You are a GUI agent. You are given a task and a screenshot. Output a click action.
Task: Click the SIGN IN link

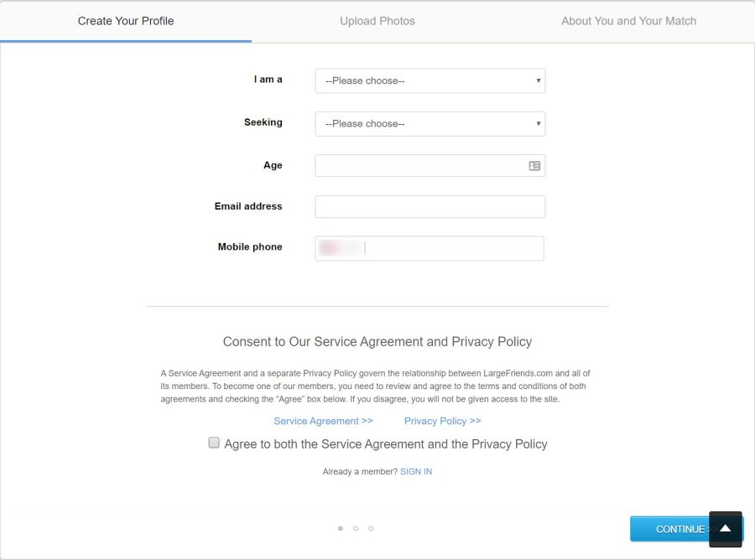coord(416,472)
